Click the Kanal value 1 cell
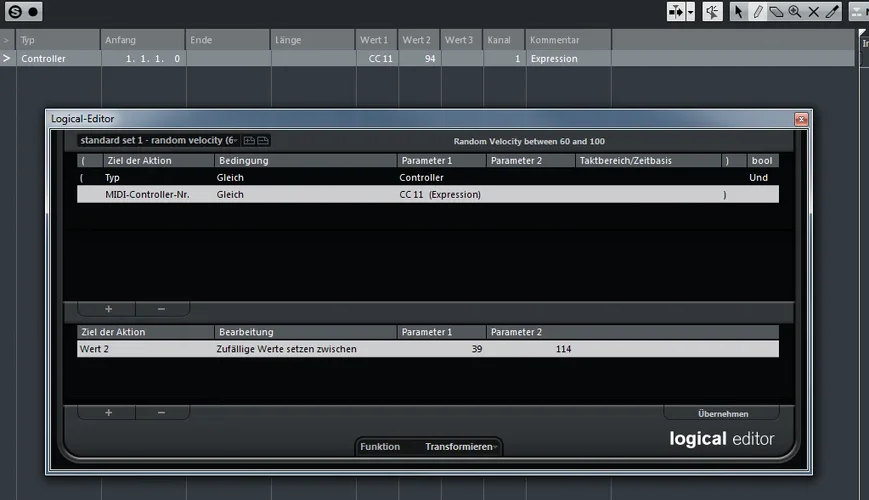This screenshot has width=869, height=500. coord(504,58)
